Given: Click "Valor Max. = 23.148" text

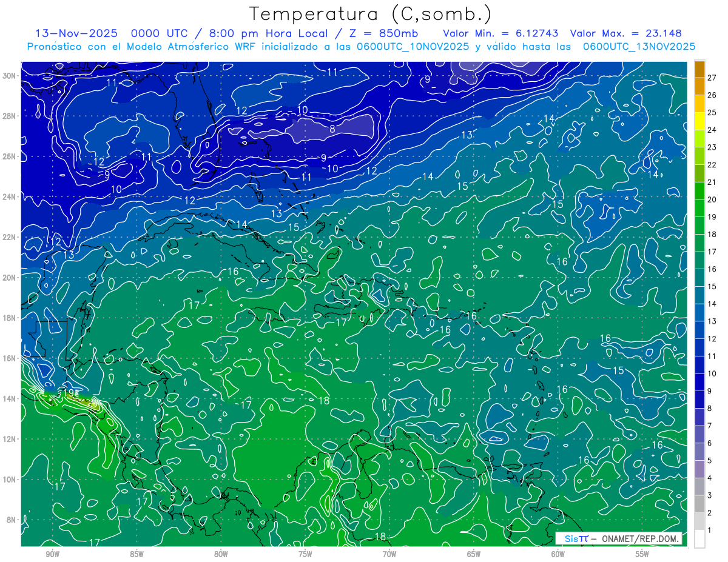Looking at the screenshot, I should point(625,33).
